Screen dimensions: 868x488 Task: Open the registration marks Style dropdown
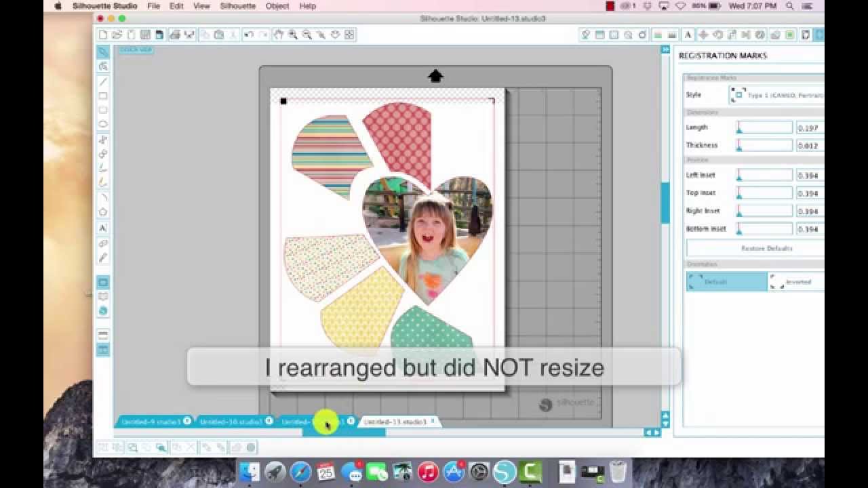[777, 95]
